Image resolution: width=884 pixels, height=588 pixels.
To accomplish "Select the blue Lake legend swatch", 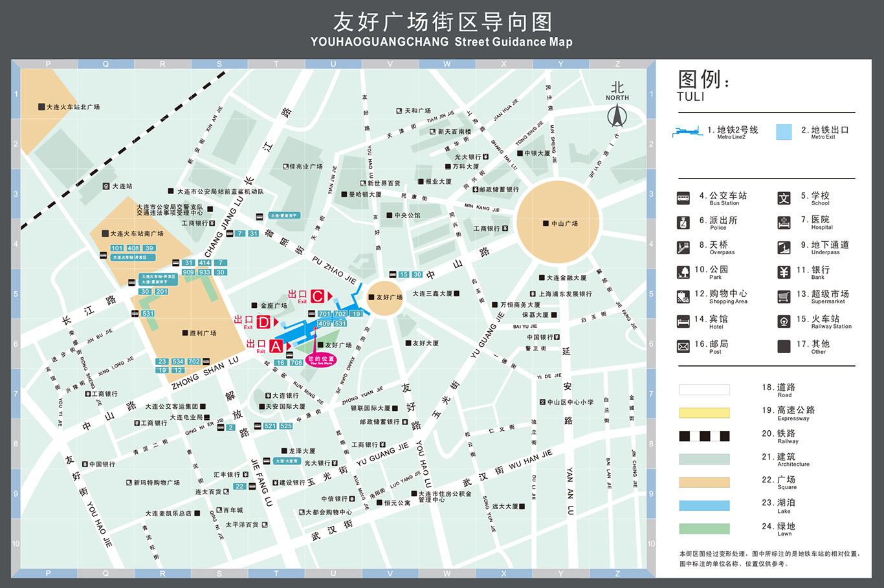I will pos(704,505).
